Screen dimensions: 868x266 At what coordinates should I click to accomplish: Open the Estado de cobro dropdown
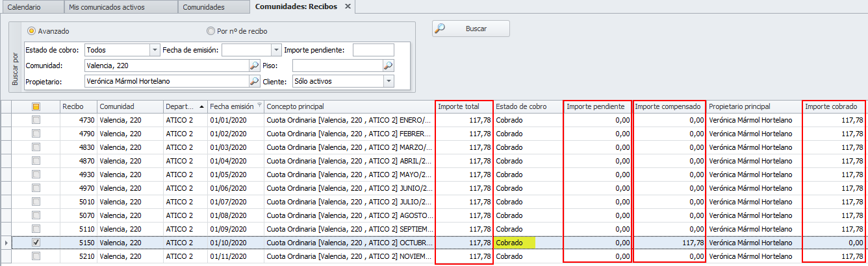click(x=154, y=50)
